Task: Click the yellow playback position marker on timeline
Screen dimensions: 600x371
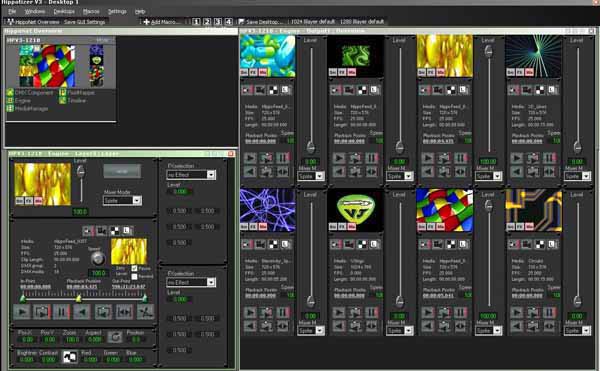Action: 78,298
